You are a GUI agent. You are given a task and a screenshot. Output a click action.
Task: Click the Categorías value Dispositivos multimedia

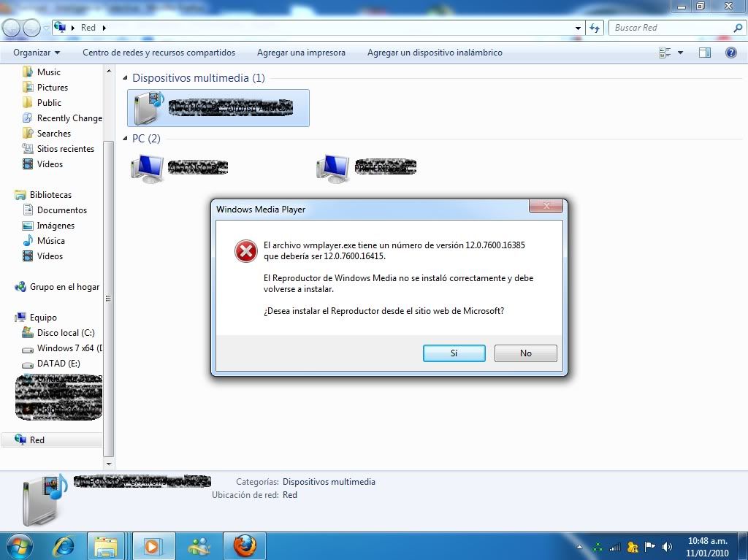[x=329, y=482]
